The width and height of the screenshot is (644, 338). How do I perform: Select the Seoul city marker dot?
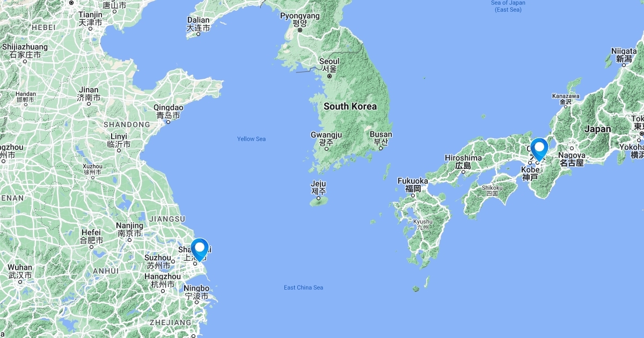tap(330, 76)
